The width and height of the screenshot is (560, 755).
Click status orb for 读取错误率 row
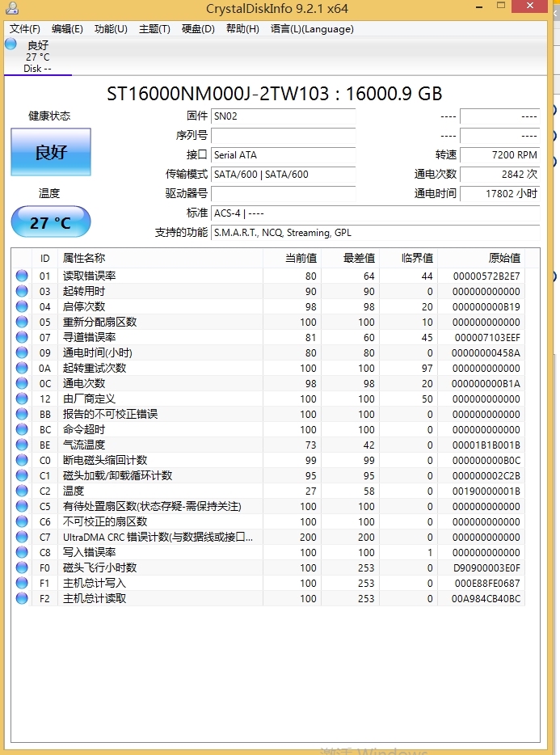tap(22, 276)
